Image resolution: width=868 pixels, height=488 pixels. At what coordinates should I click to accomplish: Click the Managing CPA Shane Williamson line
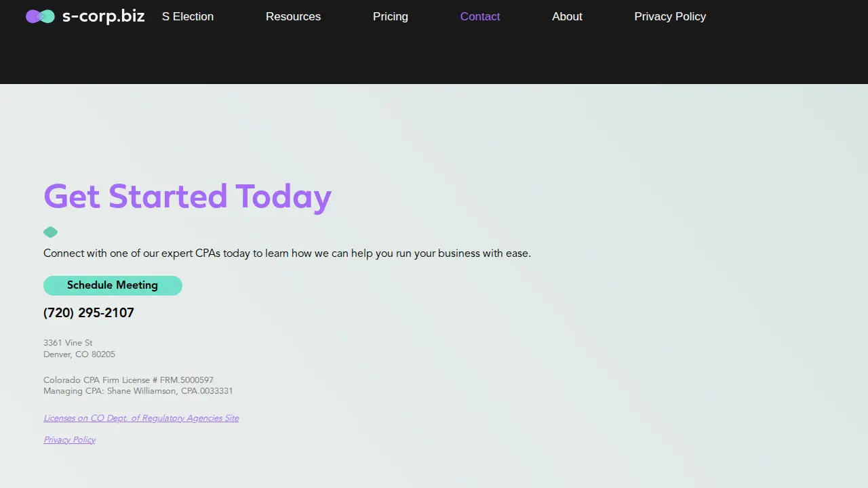click(x=138, y=391)
